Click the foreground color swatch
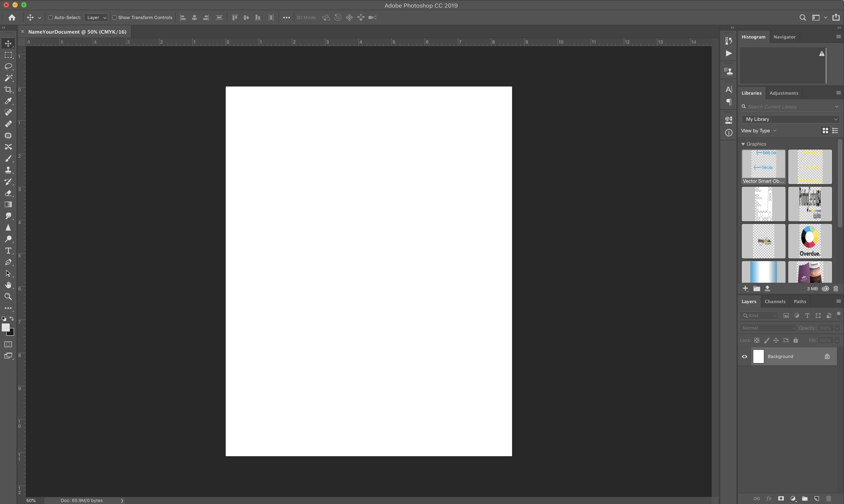 (6, 327)
